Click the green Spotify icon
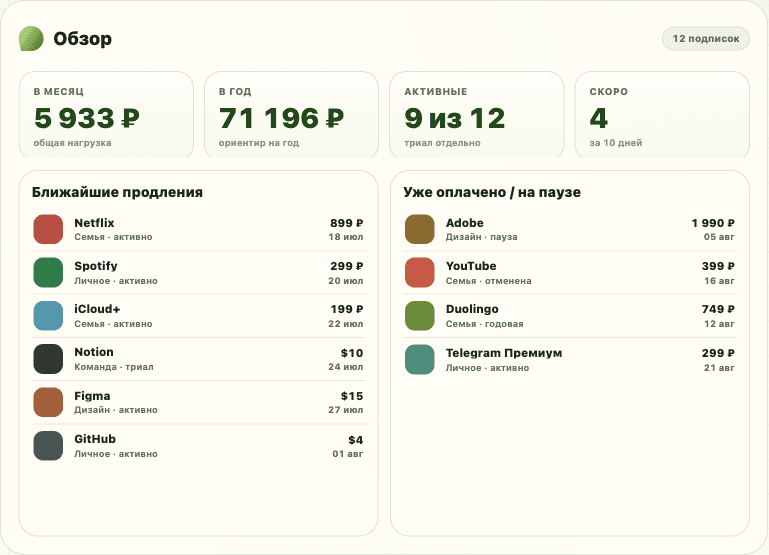The height and width of the screenshot is (555, 769). tap(48, 272)
